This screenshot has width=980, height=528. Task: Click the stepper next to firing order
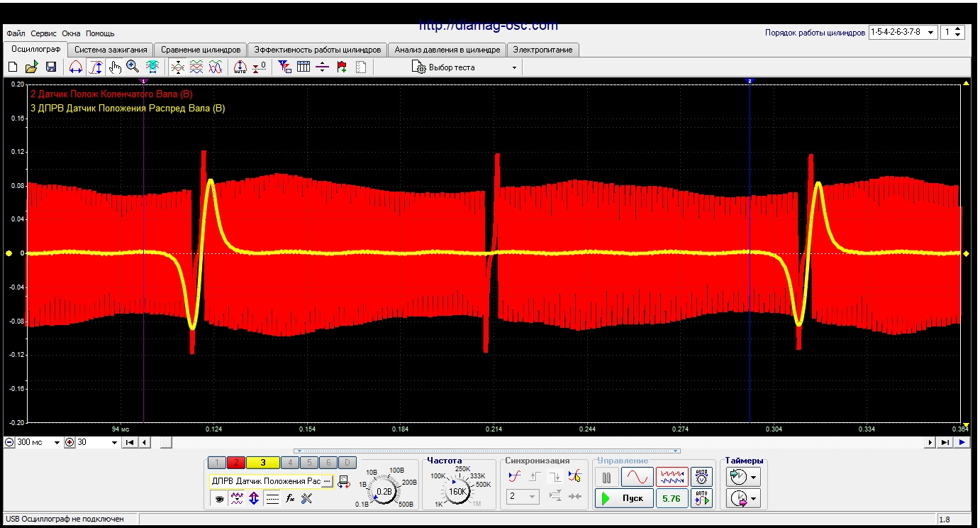[x=959, y=32]
